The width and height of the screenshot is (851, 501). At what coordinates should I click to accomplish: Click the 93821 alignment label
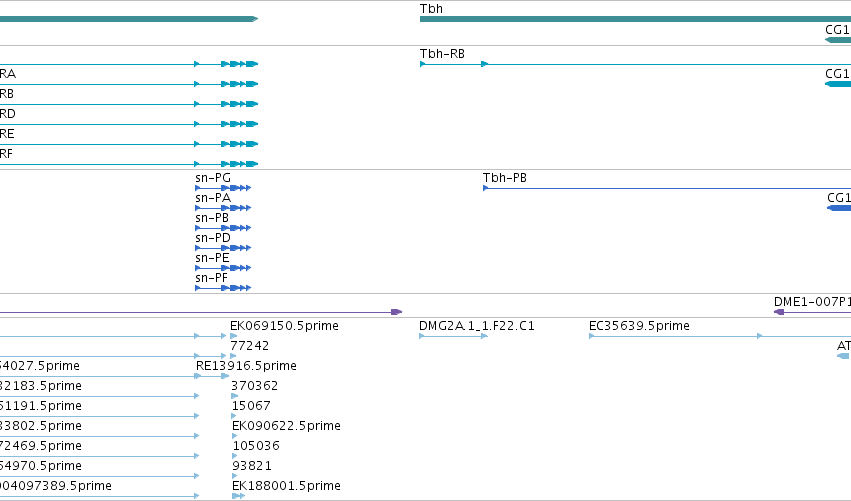(252, 466)
